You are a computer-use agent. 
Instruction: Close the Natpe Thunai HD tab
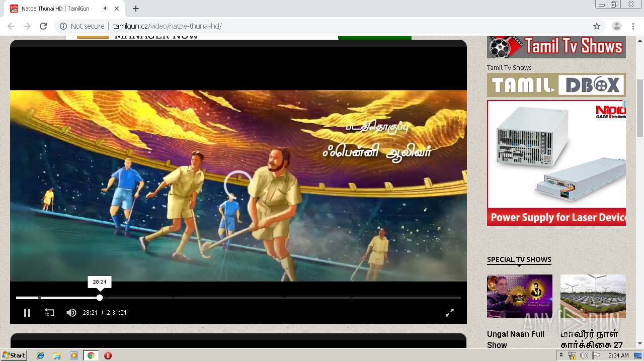[117, 9]
